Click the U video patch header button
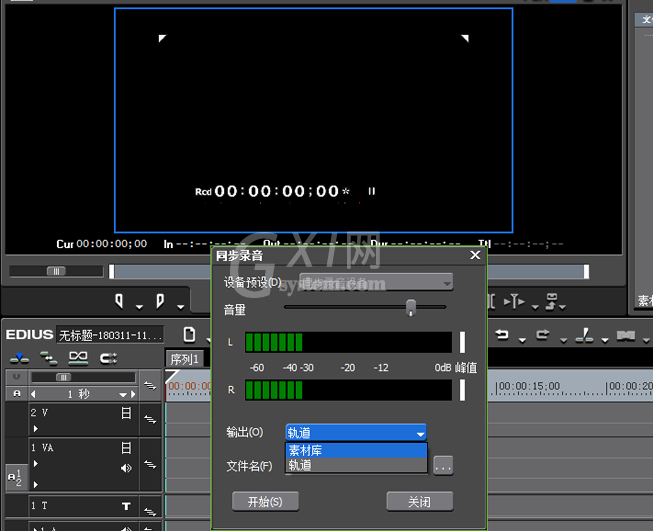This screenshot has width=653, height=531. [17, 377]
